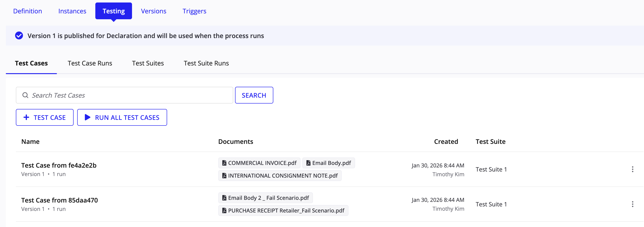The height and width of the screenshot is (227, 644).
Task: Open the Definition tab
Action: [x=27, y=11]
